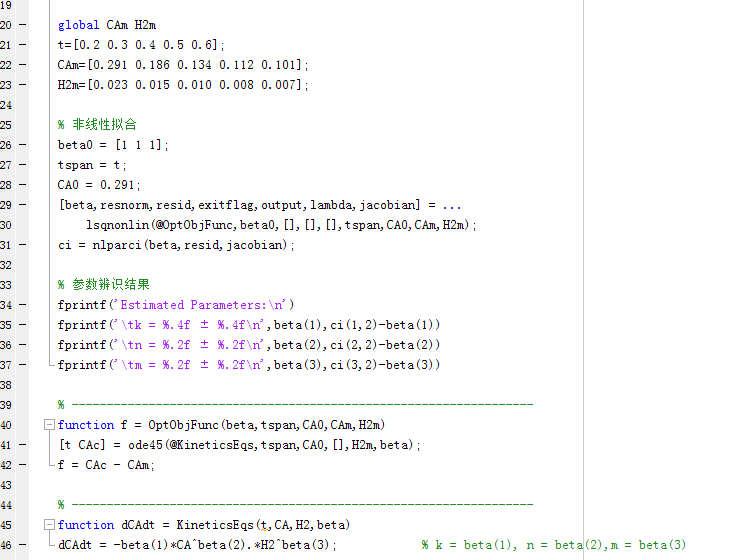Collapse the OptObjFunc function fold
The image size is (733, 560).
(50, 425)
